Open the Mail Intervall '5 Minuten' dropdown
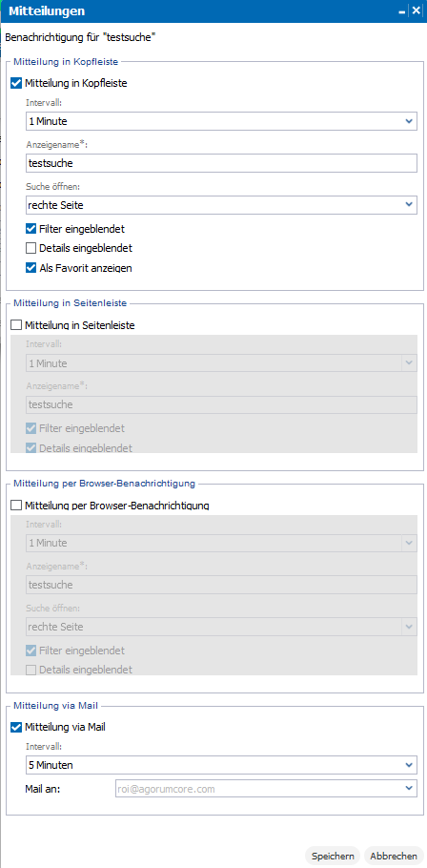The image size is (427, 868). tap(221, 765)
